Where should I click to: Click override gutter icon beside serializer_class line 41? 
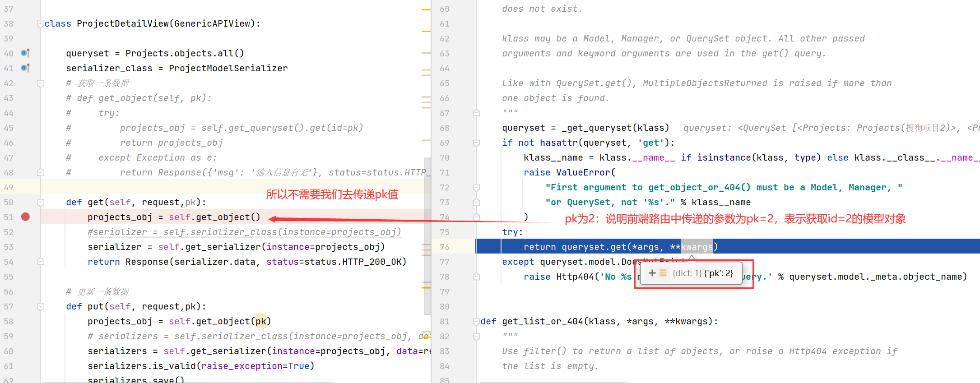point(26,68)
